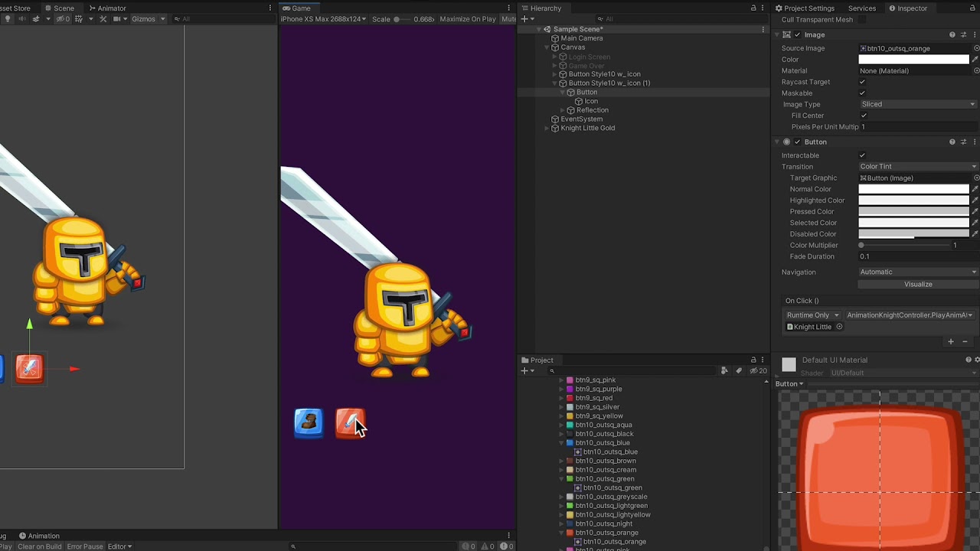Open Material object picker circle
This screenshot has height=551, width=980.
click(976, 70)
